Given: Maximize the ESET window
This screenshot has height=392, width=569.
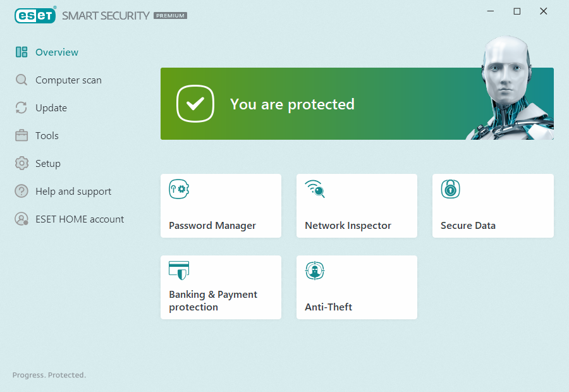Looking at the screenshot, I should [517, 11].
